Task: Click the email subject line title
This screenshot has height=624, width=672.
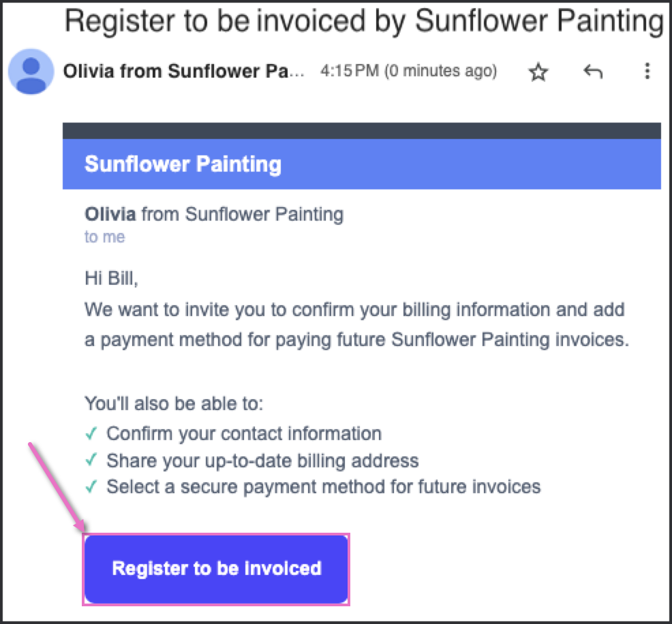Action: point(364,20)
